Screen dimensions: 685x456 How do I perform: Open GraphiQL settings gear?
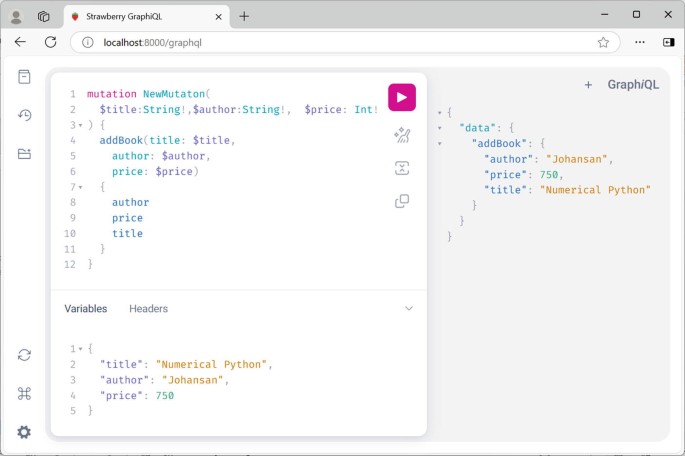(24, 432)
